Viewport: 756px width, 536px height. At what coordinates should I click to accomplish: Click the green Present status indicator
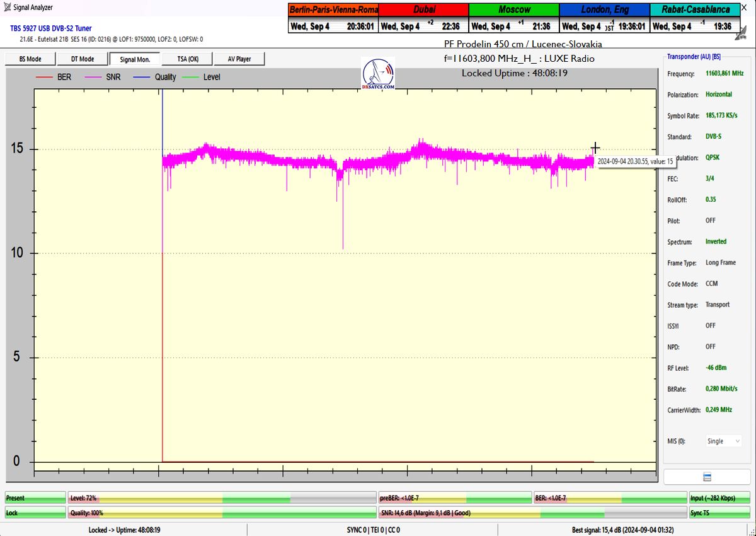tap(35, 498)
